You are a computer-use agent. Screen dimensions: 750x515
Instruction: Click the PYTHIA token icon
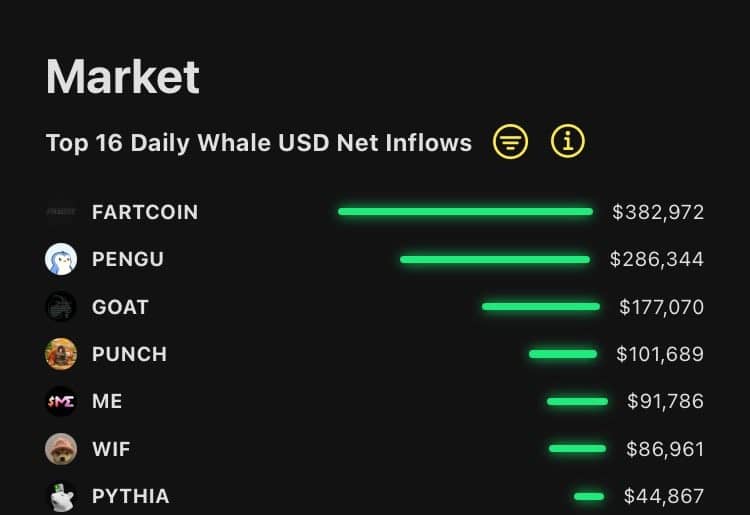click(x=61, y=496)
